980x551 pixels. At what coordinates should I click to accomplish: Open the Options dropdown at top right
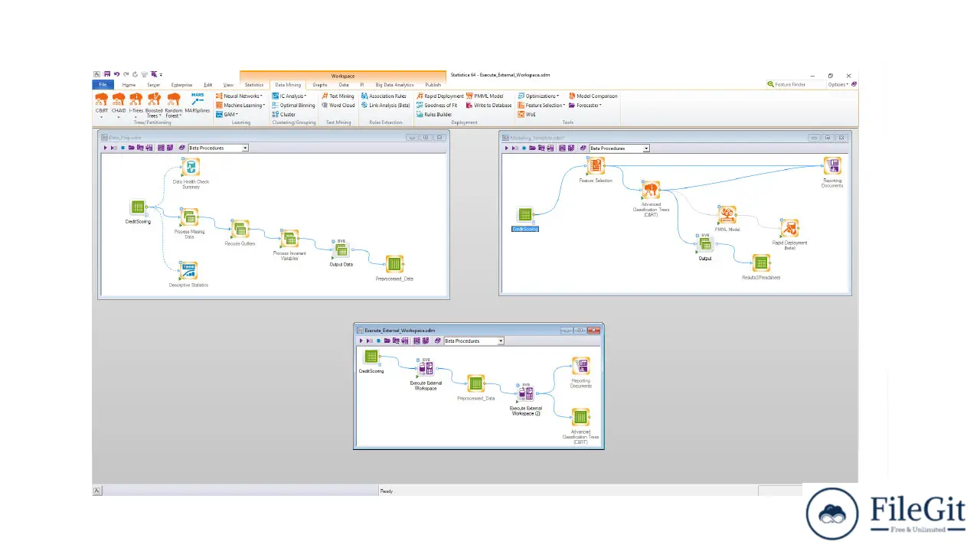click(x=838, y=84)
